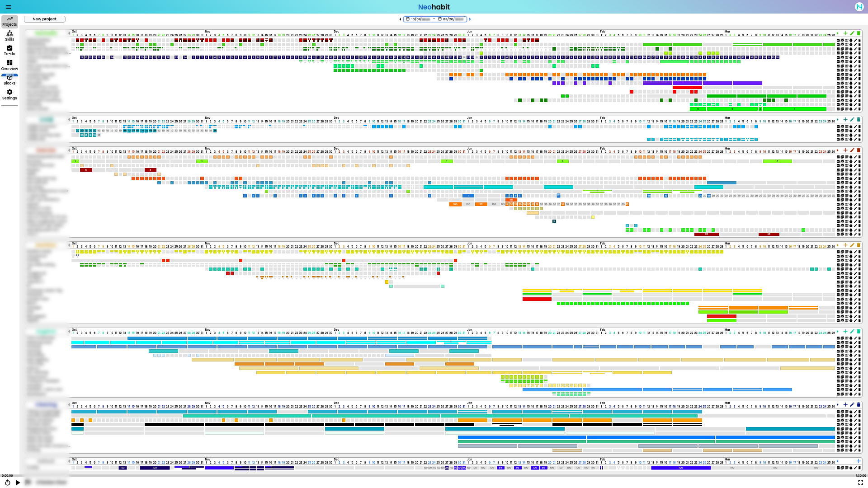Add a habit with the last project's plus icon
This screenshot has width=868, height=488.
point(859,461)
